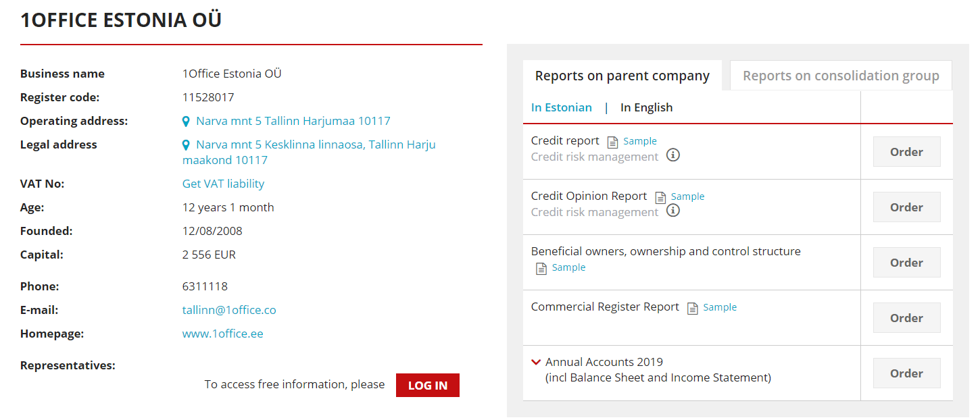This screenshot has height=420, width=980.
Task: Click the Credit Opinion Report sample document icon
Action: (x=660, y=197)
